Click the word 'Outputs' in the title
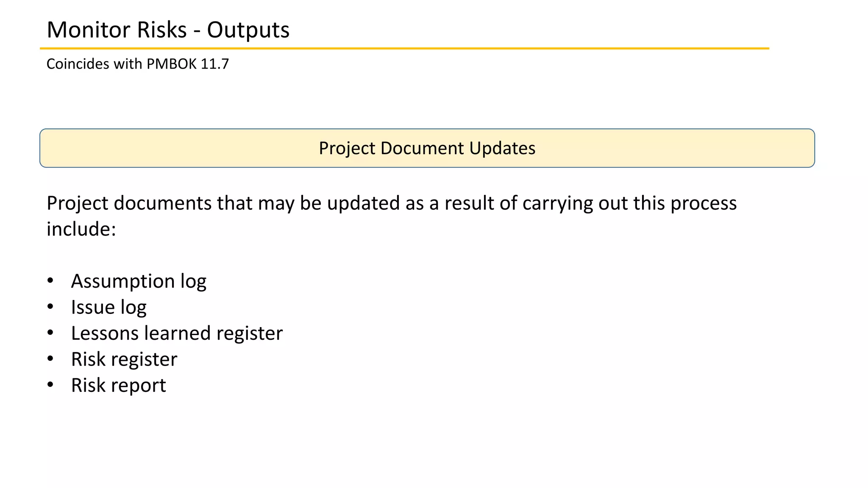 (x=248, y=30)
